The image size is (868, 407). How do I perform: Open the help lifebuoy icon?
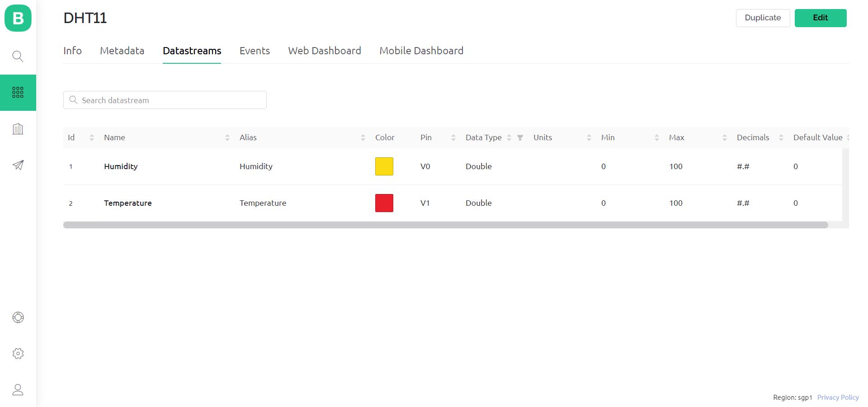[x=18, y=317]
